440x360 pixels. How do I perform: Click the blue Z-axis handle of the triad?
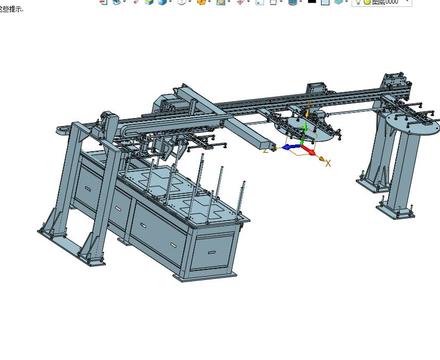291,147
